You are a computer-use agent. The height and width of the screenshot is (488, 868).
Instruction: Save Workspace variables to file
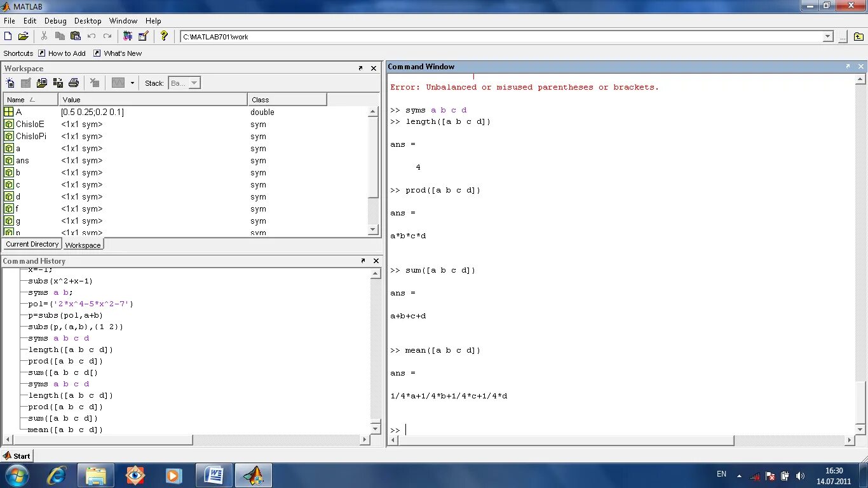click(x=58, y=83)
